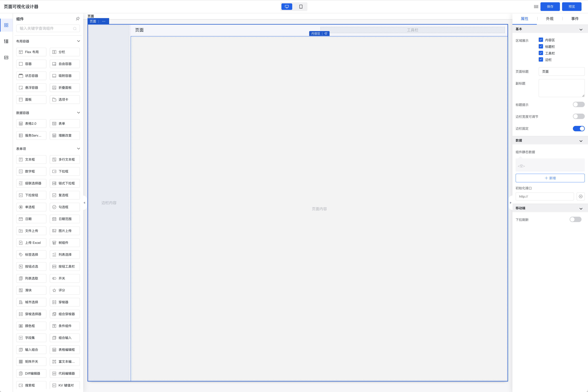Select desktop view mode icon
Viewport: 588px width, 392px height.
tap(287, 7)
